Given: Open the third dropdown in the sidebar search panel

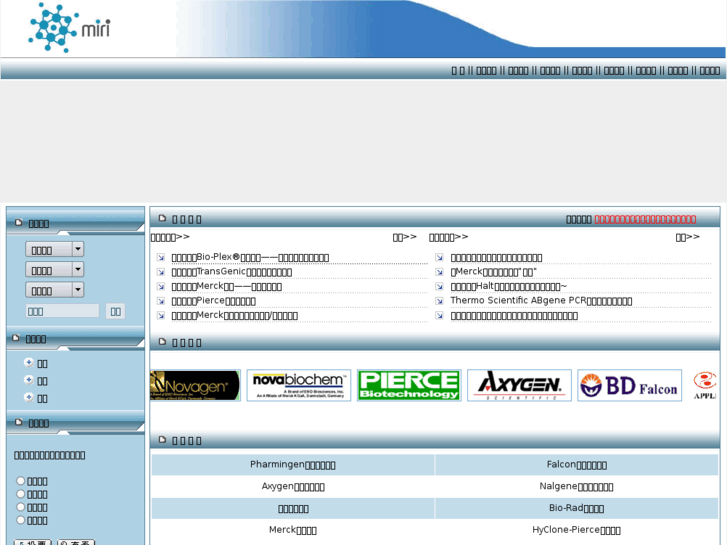Looking at the screenshot, I should [x=55, y=290].
